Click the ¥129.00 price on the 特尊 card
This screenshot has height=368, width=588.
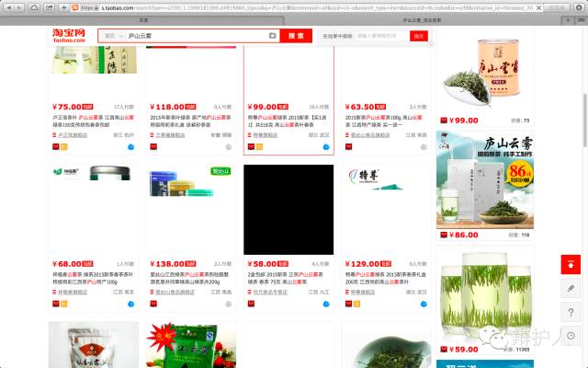point(362,264)
